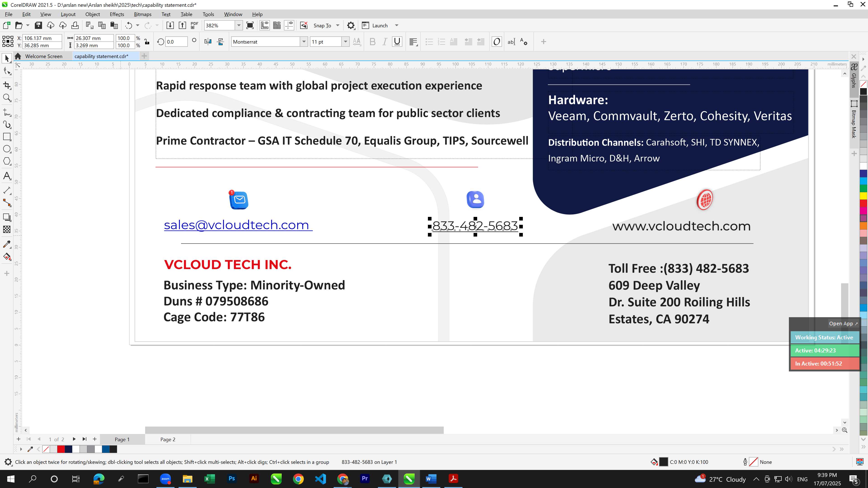868x488 pixels.
Task: Toggle Underline formatting
Action: click(397, 42)
